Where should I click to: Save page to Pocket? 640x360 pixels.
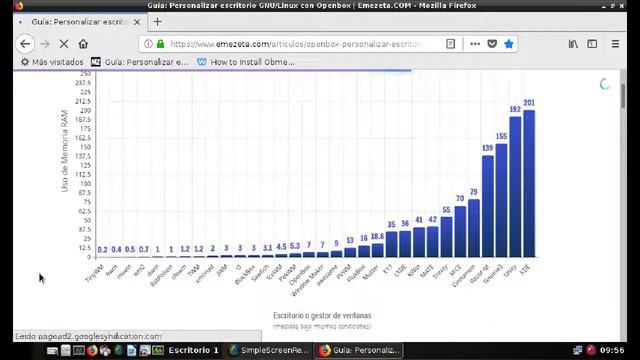click(x=492, y=44)
